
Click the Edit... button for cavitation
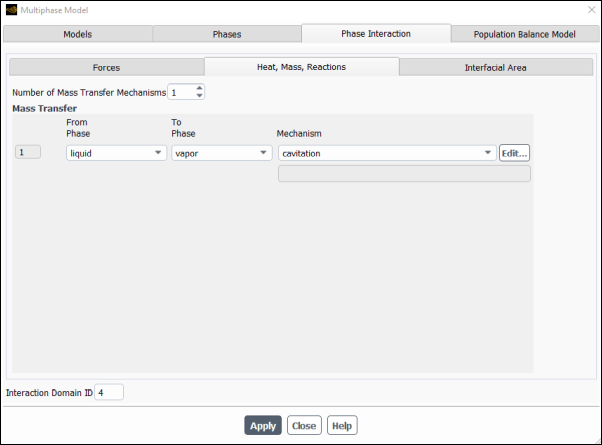[x=514, y=153]
